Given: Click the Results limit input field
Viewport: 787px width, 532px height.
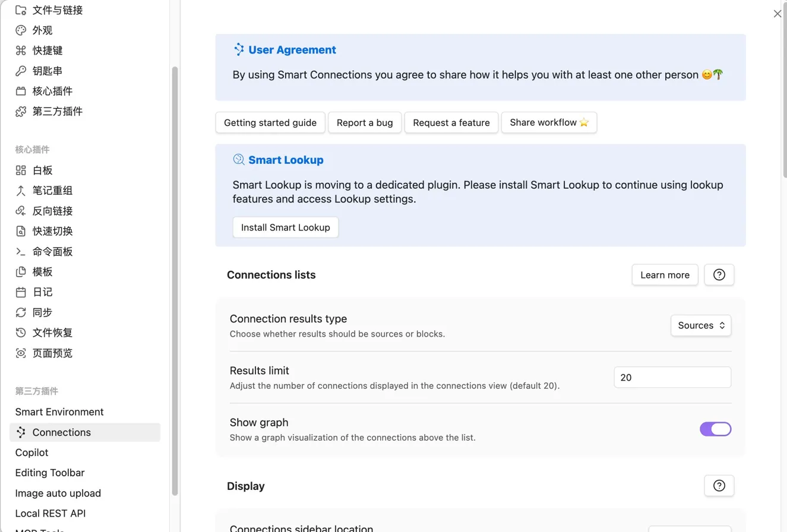Looking at the screenshot, I should (x=672, y=377).
